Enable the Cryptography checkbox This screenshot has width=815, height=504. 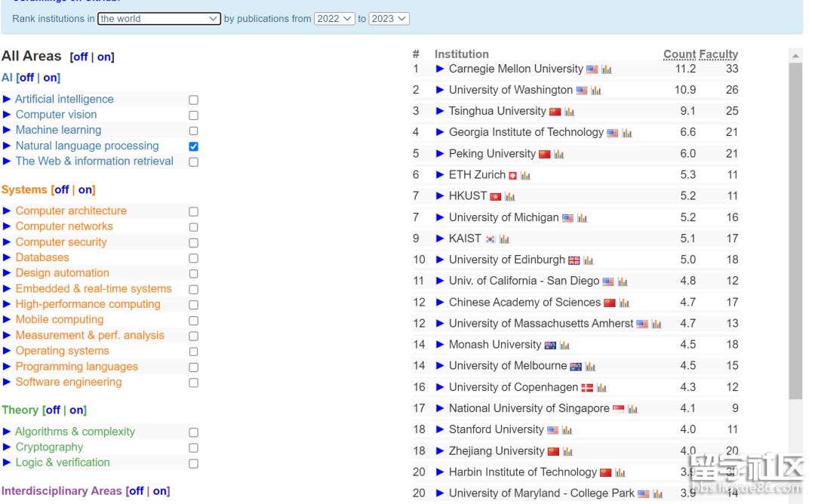(x=193, y=448)
